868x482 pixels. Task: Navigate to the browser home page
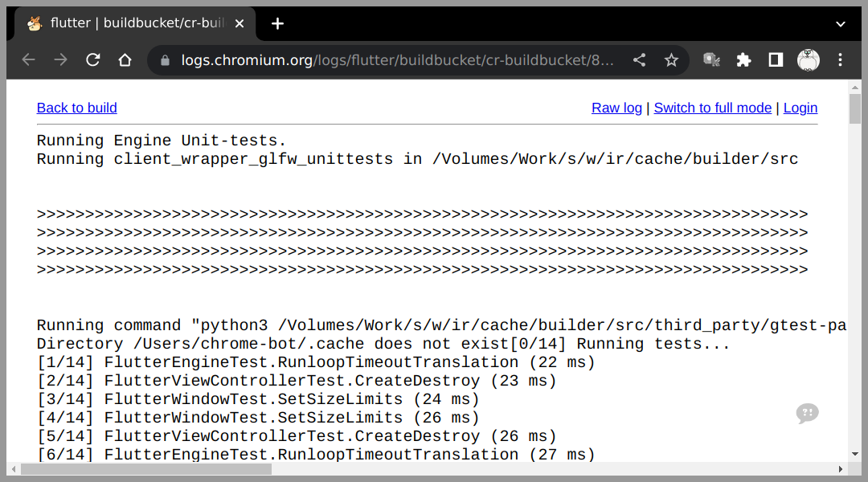[x=125, y=59]
